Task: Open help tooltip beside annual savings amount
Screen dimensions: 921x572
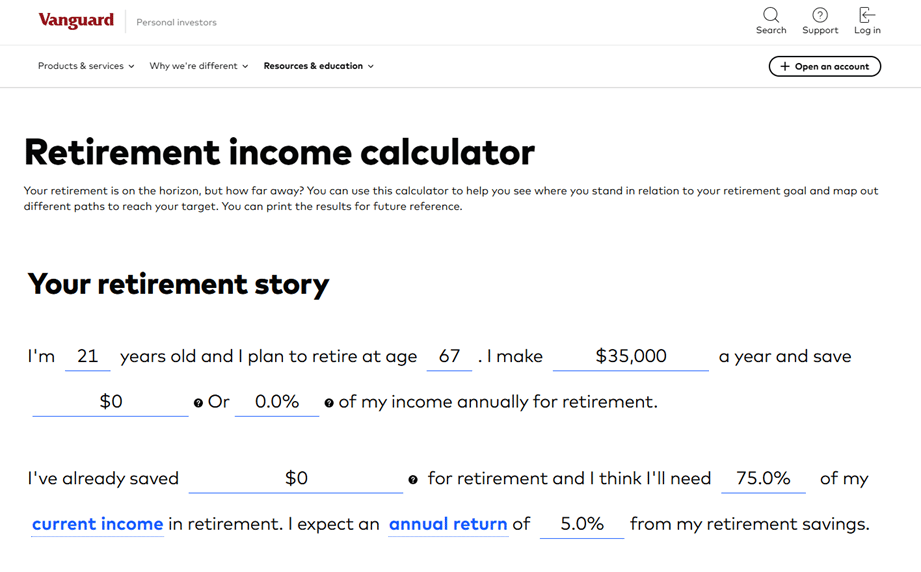Action: pos(198,403)
